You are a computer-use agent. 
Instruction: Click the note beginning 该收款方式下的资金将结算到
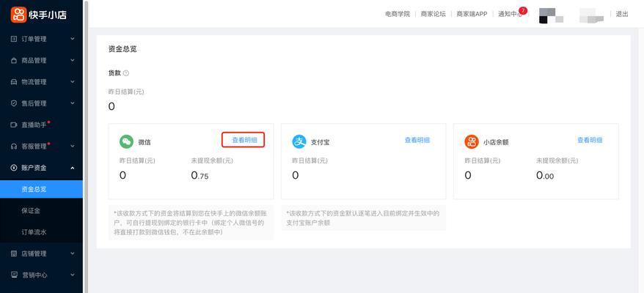point(191,223)
